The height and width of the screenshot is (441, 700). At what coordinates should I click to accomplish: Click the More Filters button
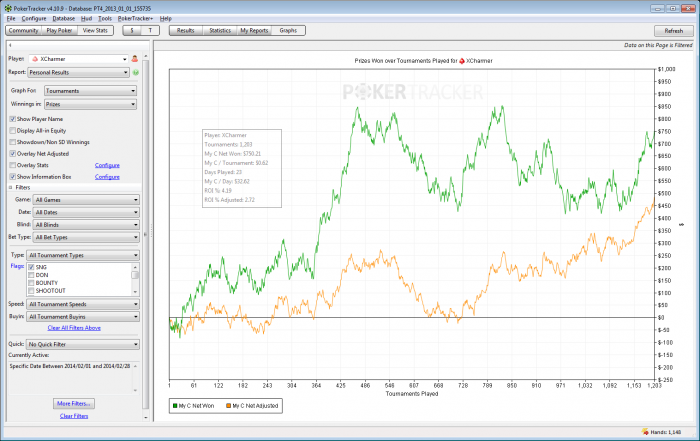[74, 404]
